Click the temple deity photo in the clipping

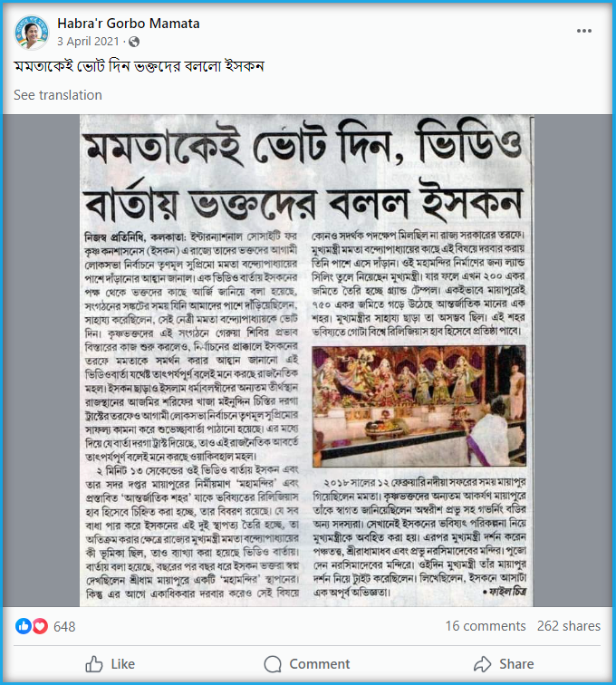[419, 406]
